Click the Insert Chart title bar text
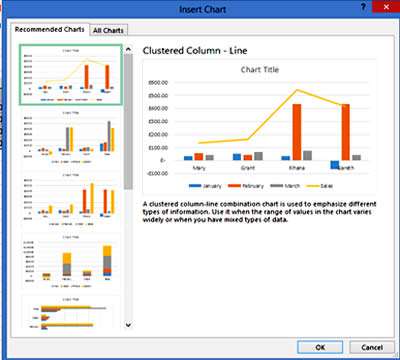The height and width of the screenshot is (360, 400). click(x=203, y=9)
